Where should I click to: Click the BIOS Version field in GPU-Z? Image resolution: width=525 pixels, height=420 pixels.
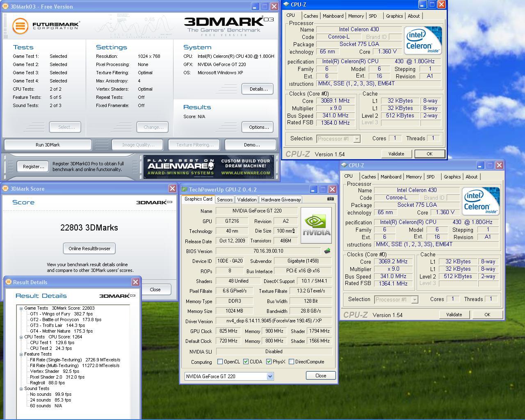tap(268, 251)
